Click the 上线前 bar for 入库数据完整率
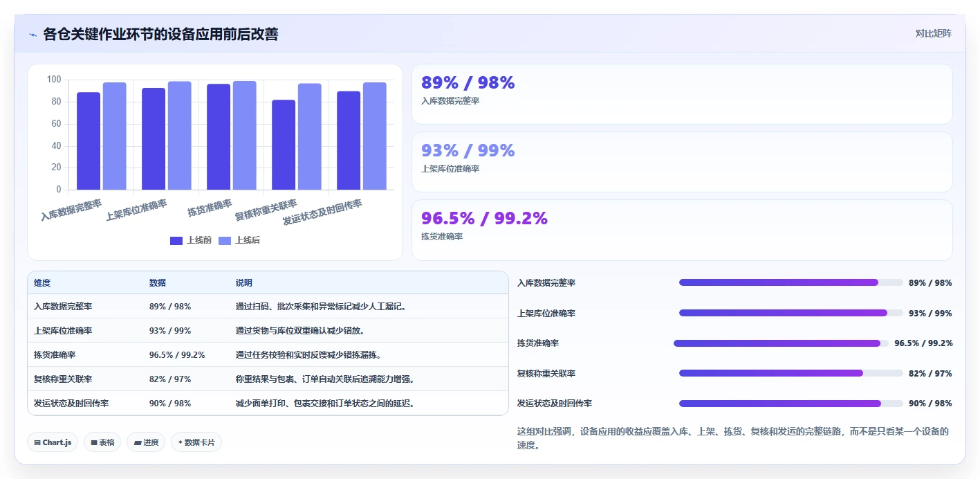This screenshot has width=980, height=479. pyautogui.click(x=89, y=141)
